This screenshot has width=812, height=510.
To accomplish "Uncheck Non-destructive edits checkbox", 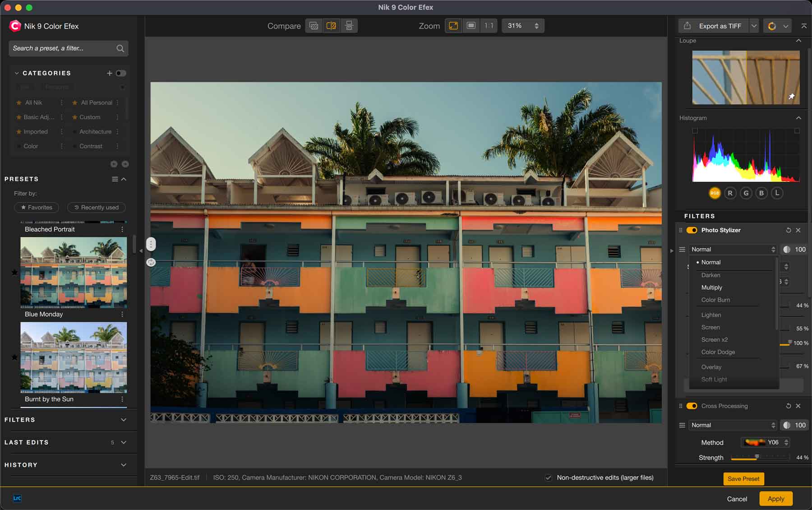I will click(549, 478).
